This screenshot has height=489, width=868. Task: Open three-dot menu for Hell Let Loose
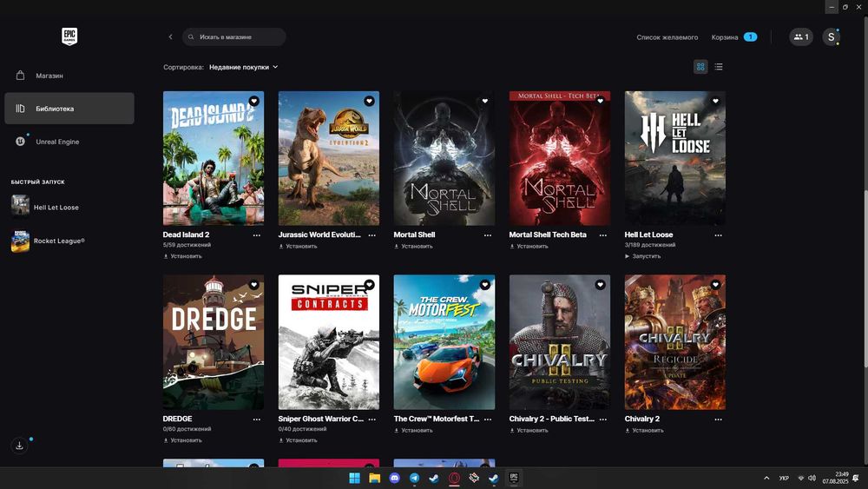tap(719, 235)
